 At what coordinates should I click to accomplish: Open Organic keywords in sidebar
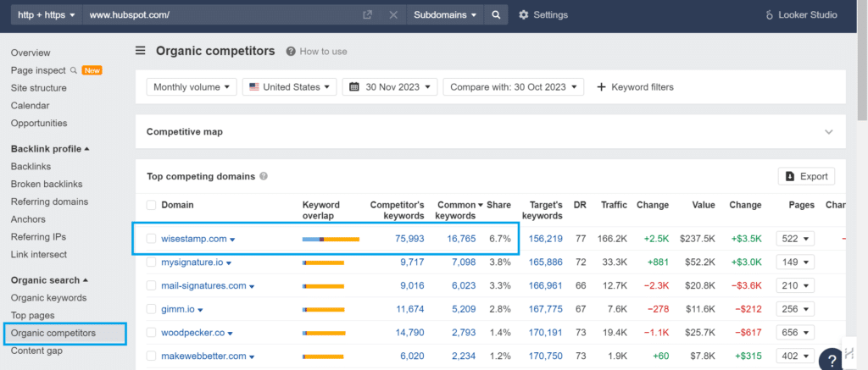48,298
